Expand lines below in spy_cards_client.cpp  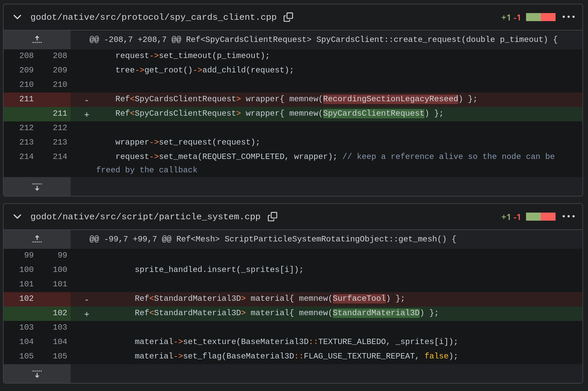[37, 187]
